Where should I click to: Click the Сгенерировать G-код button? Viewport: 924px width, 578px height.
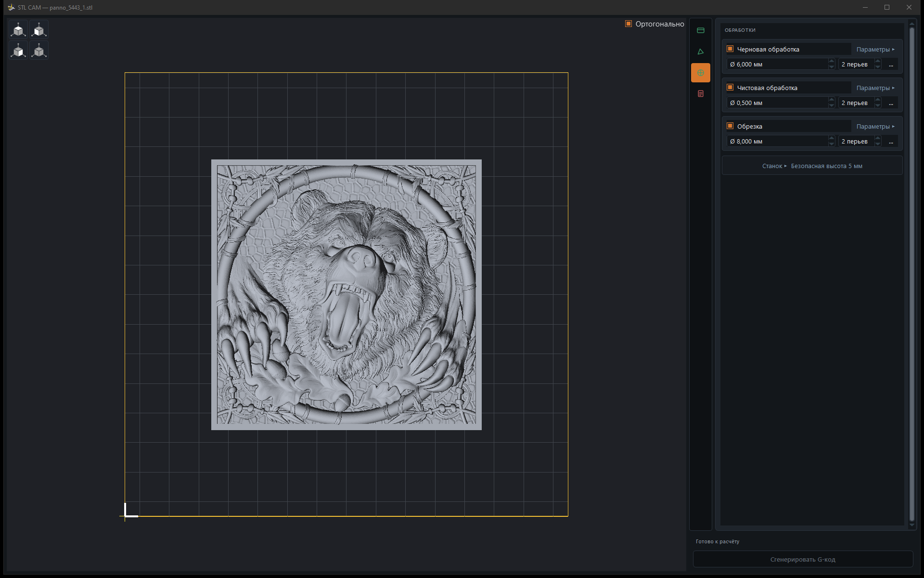[803, 559]
